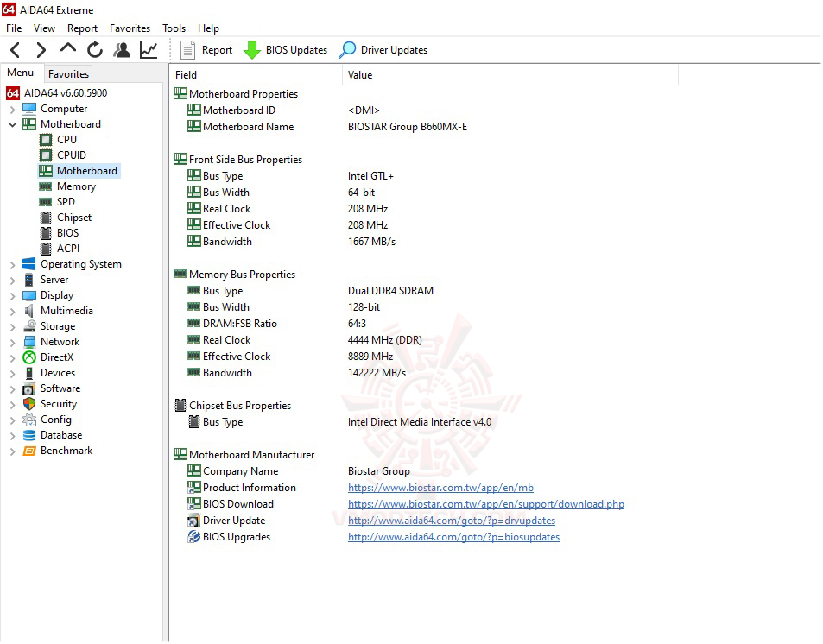Screen dimensions: 823x644
Task: Click the Security shield icon
Action: point(29,404)
